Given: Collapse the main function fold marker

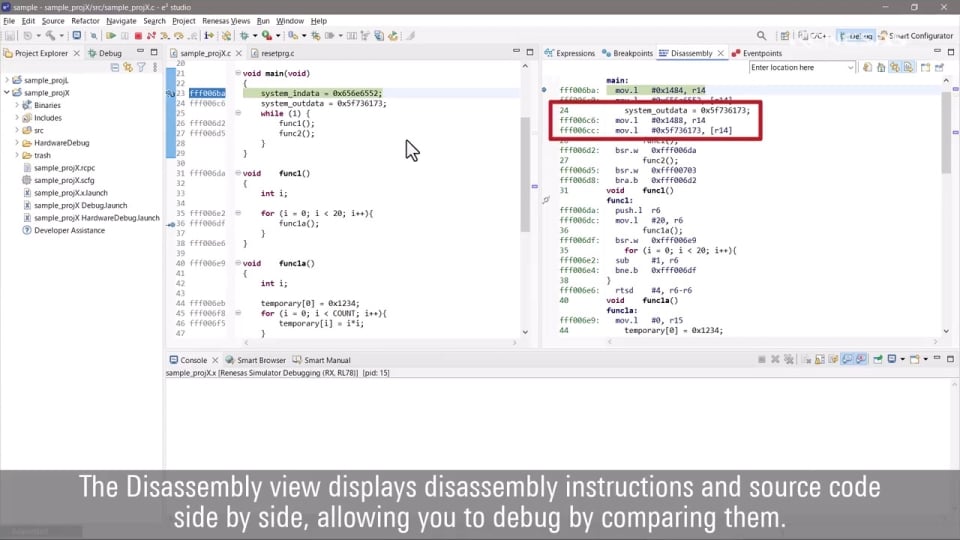Looking at the screenshot, I should click(x=238, y=73).
